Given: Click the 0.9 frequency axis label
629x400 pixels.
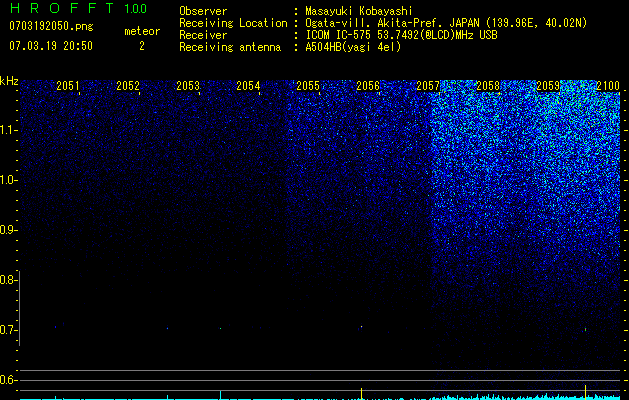Looking at the screenshot, I should 7,230.
